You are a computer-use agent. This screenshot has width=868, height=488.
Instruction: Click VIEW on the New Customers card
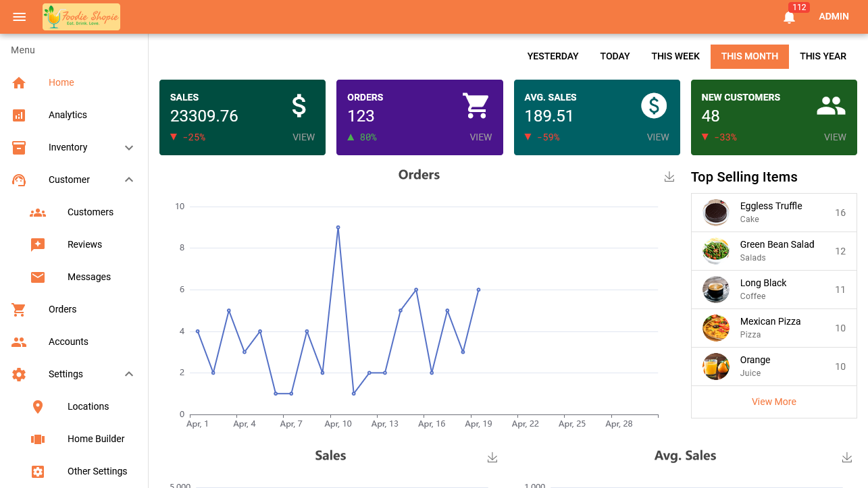tap(835, 137)
